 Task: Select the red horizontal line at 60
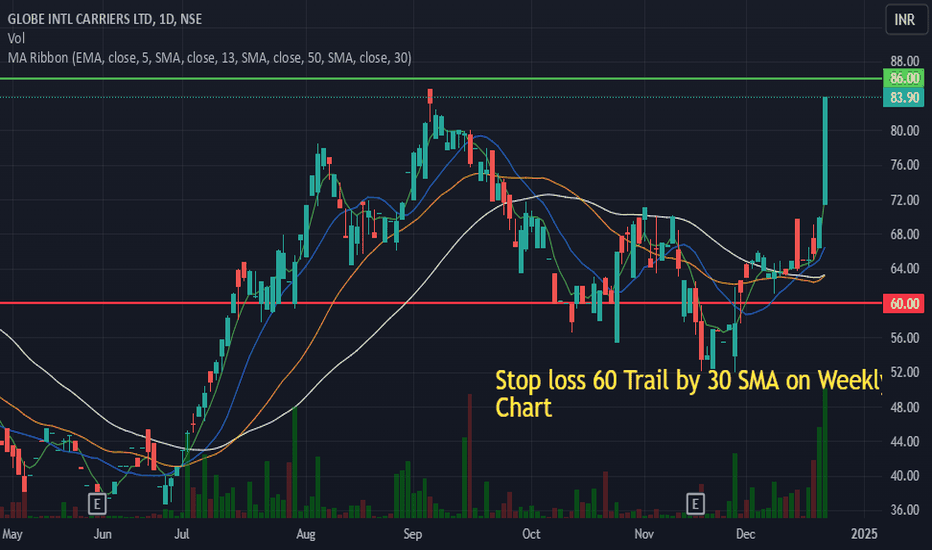tap(441, 303)
